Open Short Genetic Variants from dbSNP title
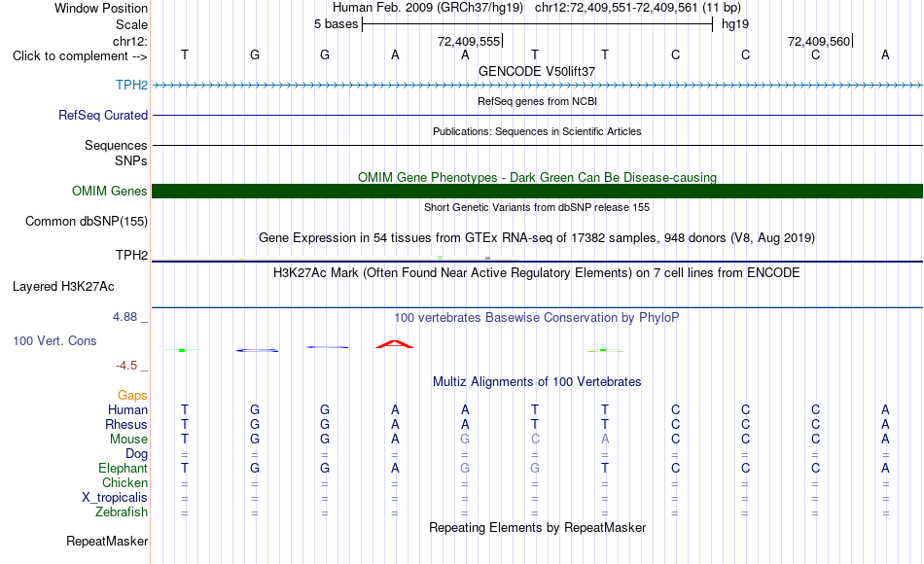This screenshot has width=924, height=564. [537, 207]
